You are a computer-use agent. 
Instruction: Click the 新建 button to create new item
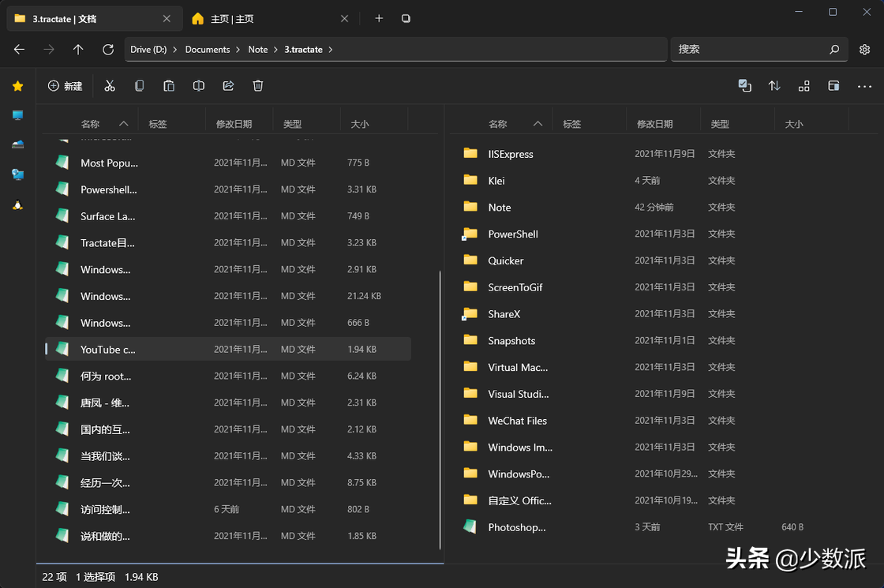click(x=66, y=85)
